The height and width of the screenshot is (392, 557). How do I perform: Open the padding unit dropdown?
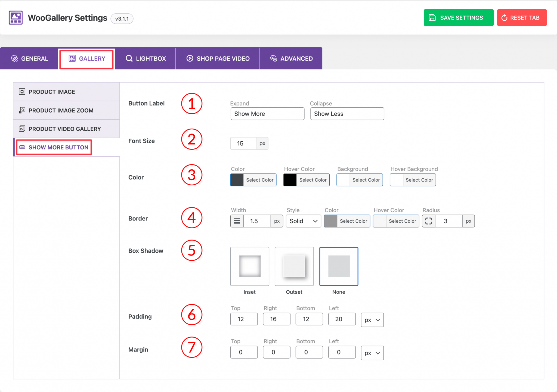coord(372,320)
